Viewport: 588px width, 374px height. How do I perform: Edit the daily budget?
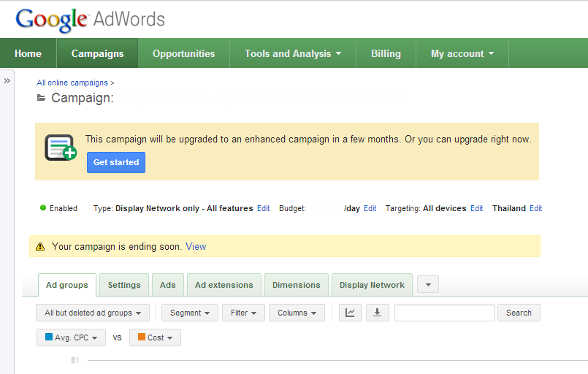(370, 208)
